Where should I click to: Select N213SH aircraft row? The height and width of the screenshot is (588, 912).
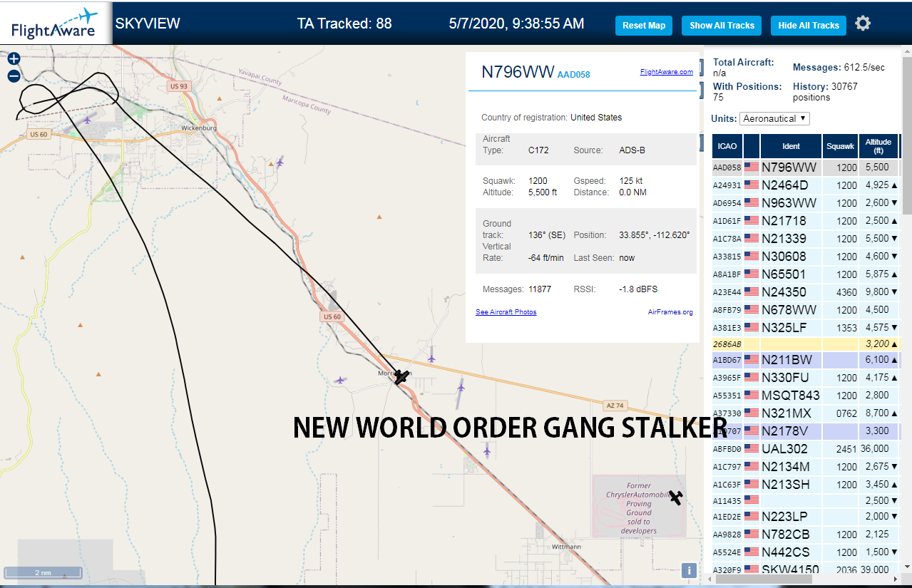click(x=806, y=485)
